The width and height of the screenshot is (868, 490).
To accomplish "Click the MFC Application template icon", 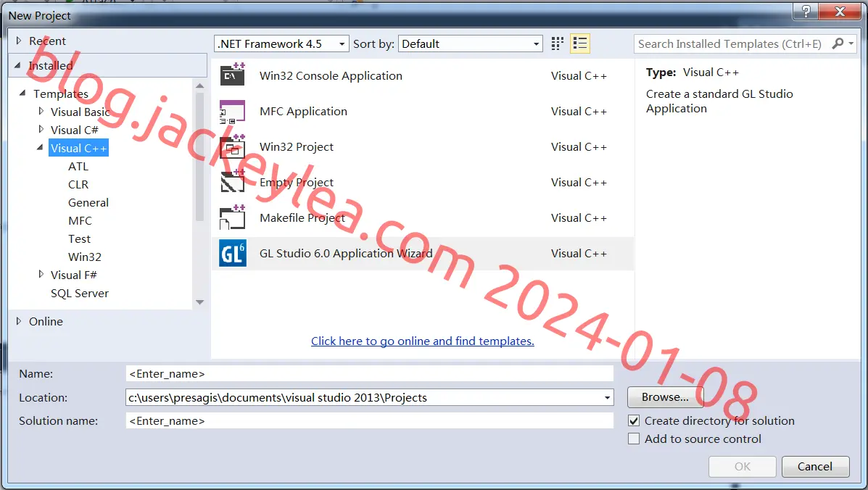I will (x=233, y=111).
